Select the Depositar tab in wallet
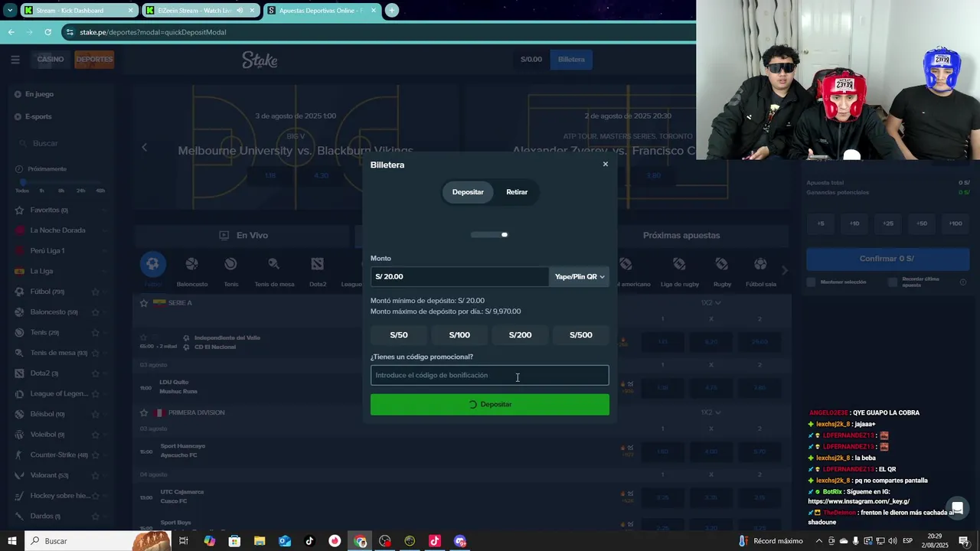980x551 pixels. [468, 192]
